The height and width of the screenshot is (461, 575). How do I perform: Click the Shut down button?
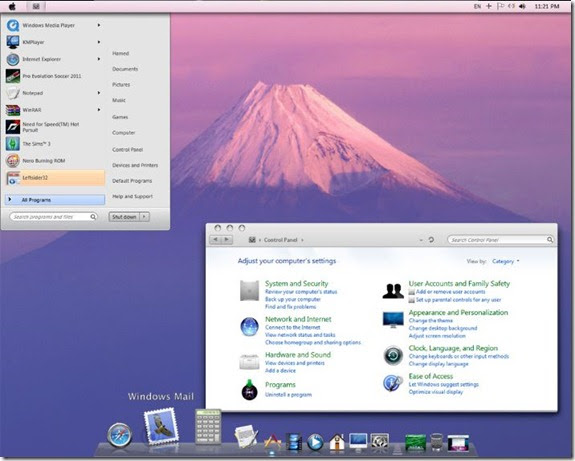[x=124, y=217]
